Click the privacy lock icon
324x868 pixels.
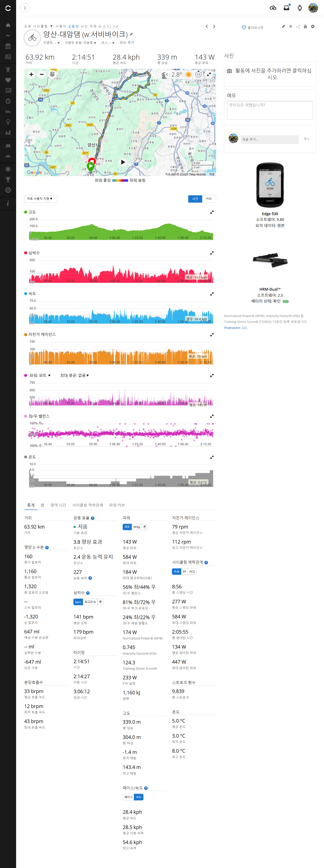[305, 26]
